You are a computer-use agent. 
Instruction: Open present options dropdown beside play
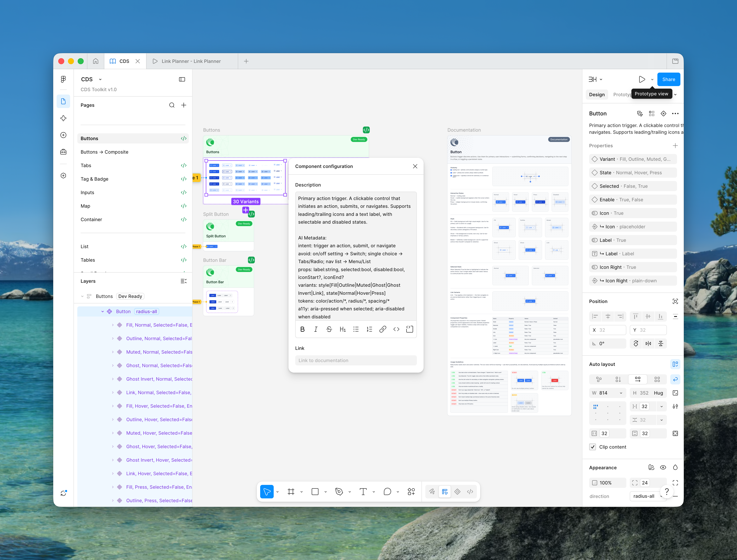click(x=652, y=79)
